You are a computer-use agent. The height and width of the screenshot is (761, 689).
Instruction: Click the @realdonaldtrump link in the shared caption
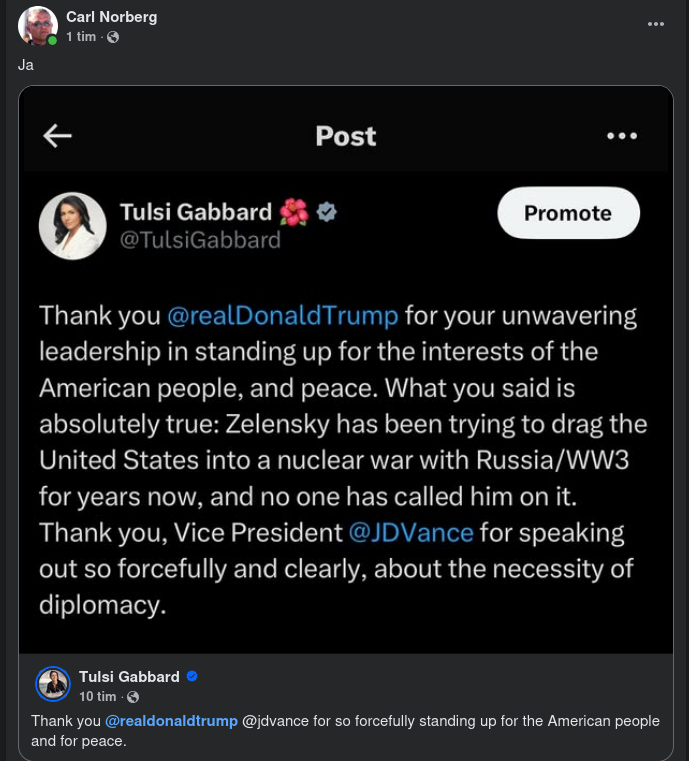(172, 721)
